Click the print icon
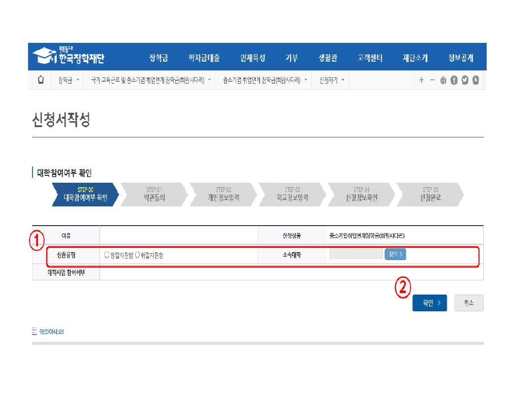Screen dimensions: 532x399 (x=443, y=80)
